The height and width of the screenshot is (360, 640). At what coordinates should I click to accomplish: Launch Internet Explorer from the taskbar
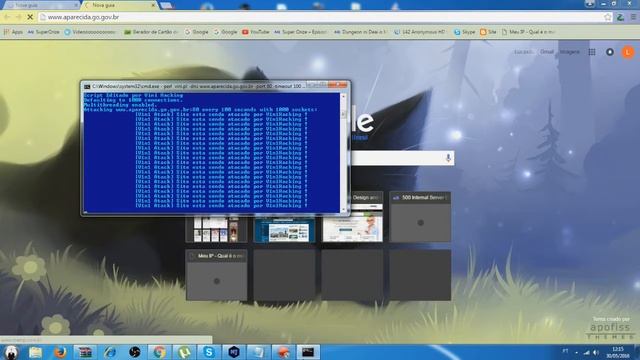tap(110, 352)
